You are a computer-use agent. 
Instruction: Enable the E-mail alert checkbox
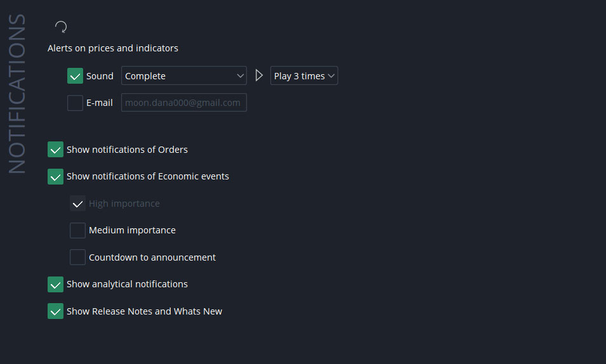(x=75, y=103)
